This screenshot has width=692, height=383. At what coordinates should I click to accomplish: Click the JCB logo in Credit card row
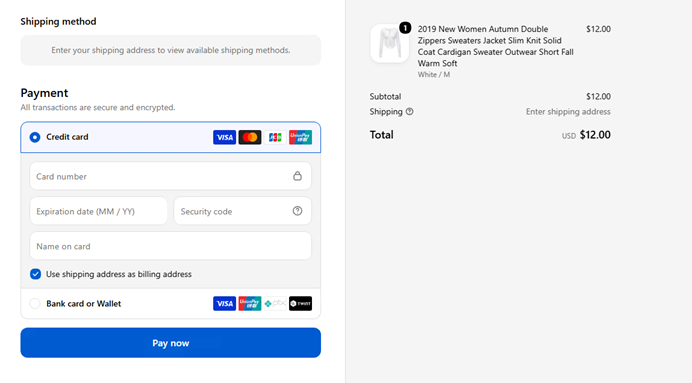pos(275,137)
